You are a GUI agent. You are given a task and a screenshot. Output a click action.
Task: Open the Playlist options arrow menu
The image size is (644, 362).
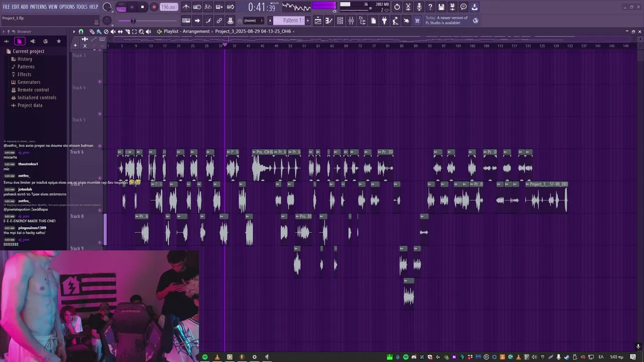click(x=74, y=32)
